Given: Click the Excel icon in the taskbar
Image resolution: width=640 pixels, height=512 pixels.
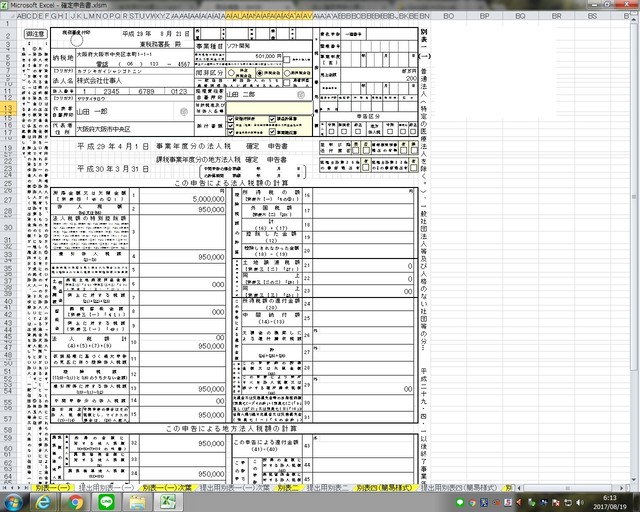Looking at the screenshot, I should point(168,502).
